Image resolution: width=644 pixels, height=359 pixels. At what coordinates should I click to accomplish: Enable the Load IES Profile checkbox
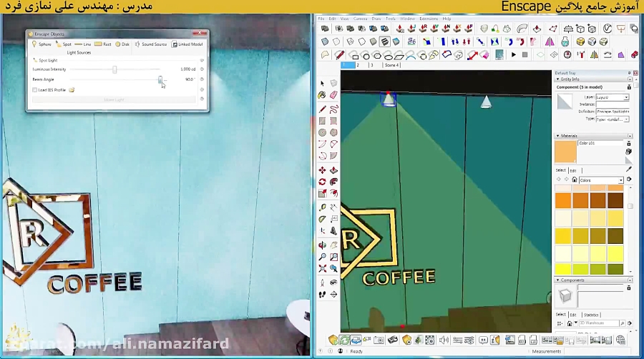[x=35, y=90]
